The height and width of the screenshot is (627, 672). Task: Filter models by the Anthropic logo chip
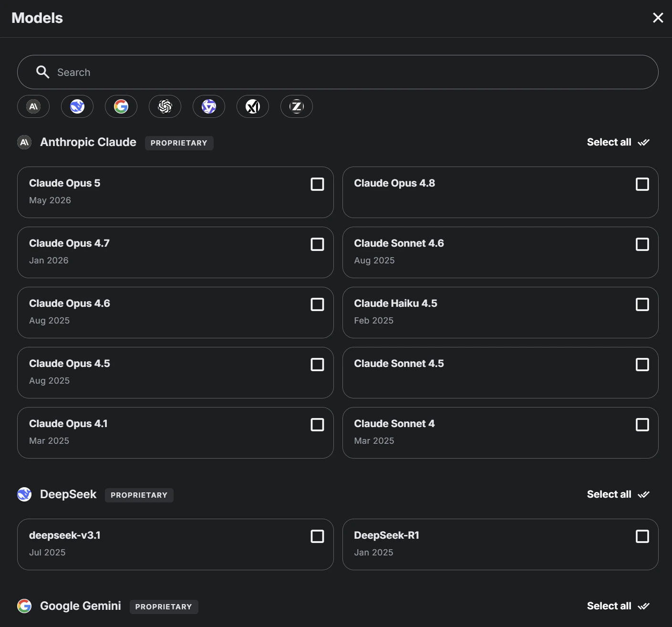[33, 106]
